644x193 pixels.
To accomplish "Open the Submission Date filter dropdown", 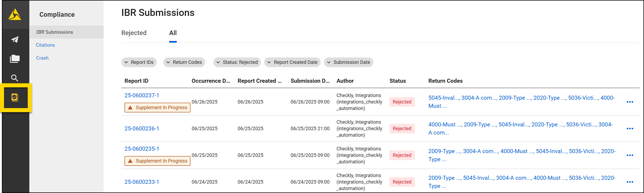I will (348, 62).
